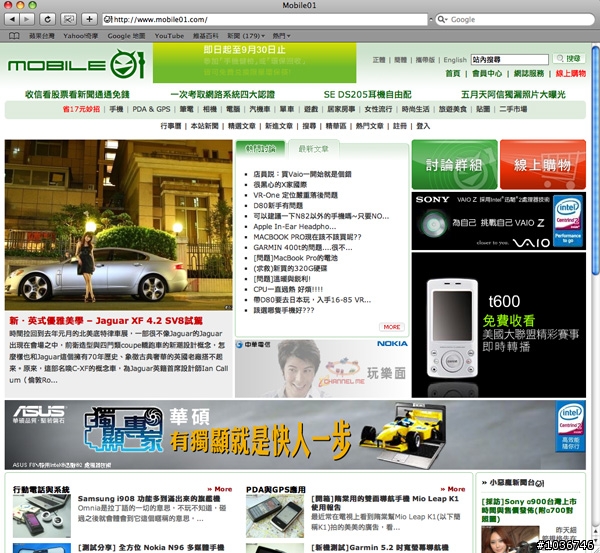Switch site to English version

[x=455, y=60]
